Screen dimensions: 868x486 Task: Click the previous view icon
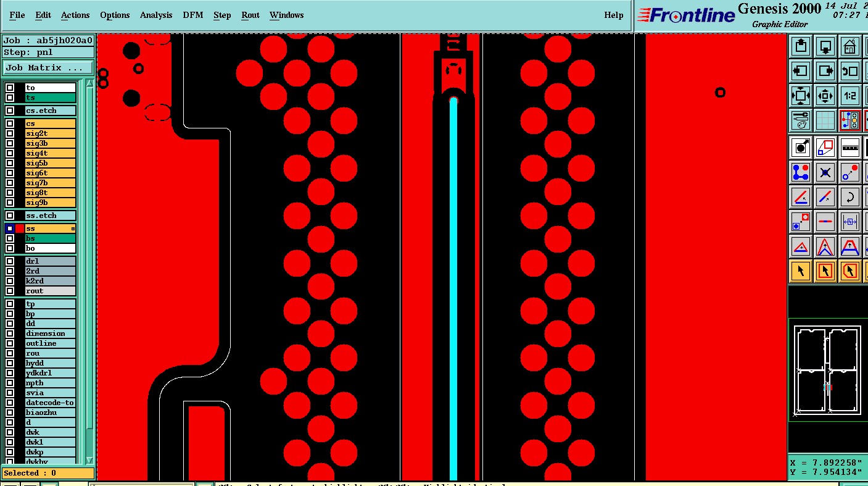(x=850, y=71)
